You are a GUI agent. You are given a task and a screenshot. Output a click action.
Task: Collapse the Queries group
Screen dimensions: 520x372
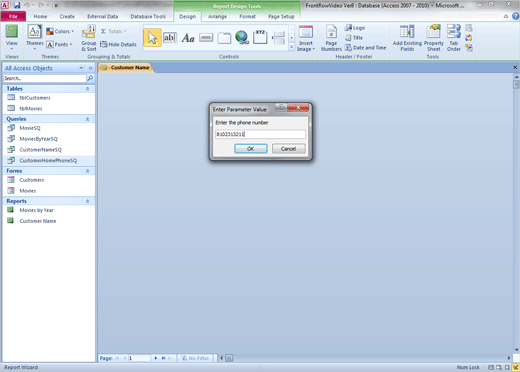pyautogui.click(x=87, y=119)
